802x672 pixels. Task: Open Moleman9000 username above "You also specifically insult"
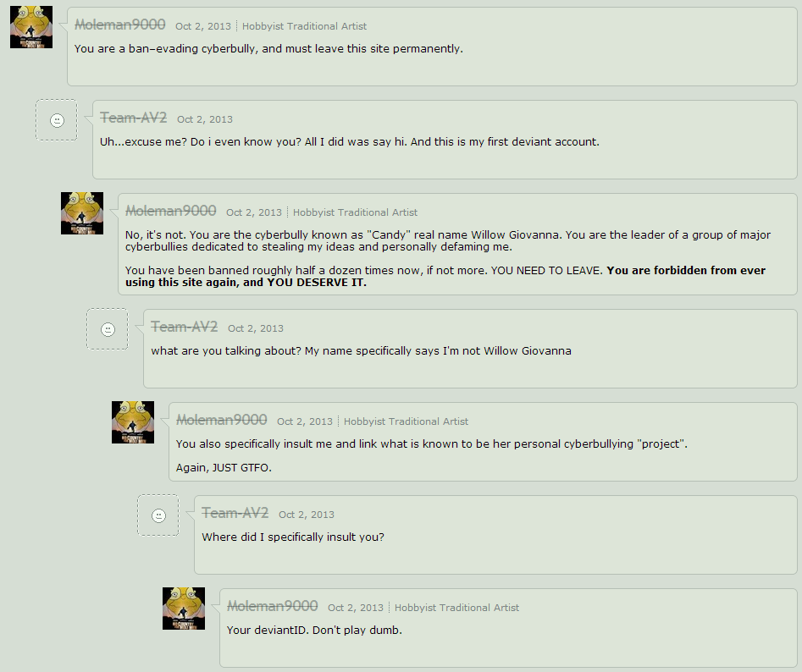pos(222,420)
